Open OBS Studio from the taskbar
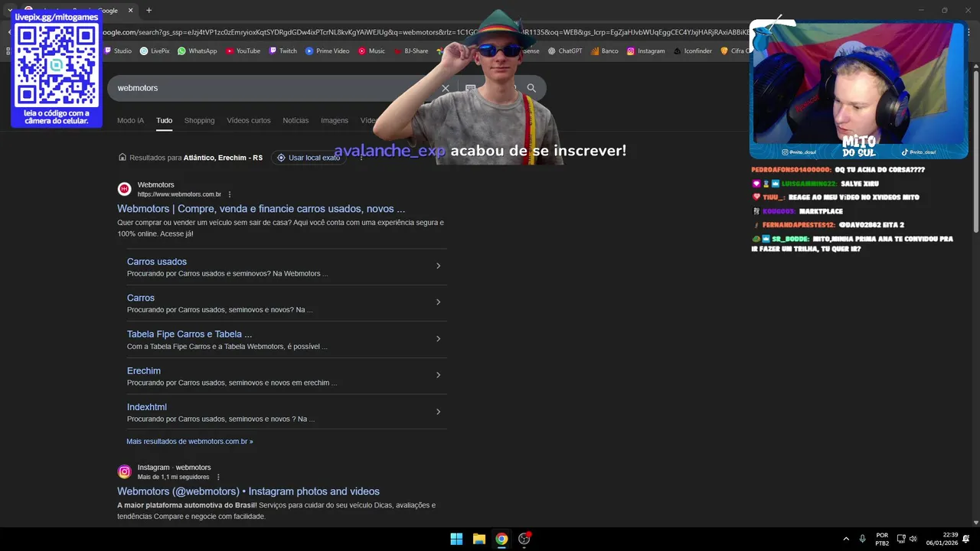Viewport: 980px width, 551px height. point(524,539)
